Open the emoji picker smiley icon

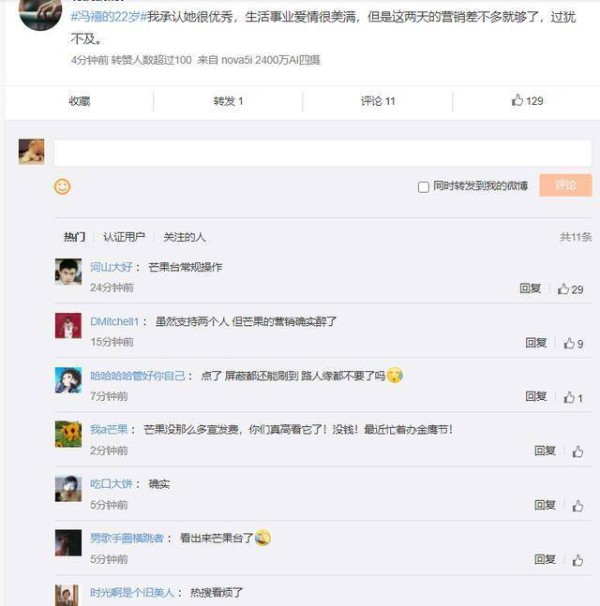click(62, 187)
